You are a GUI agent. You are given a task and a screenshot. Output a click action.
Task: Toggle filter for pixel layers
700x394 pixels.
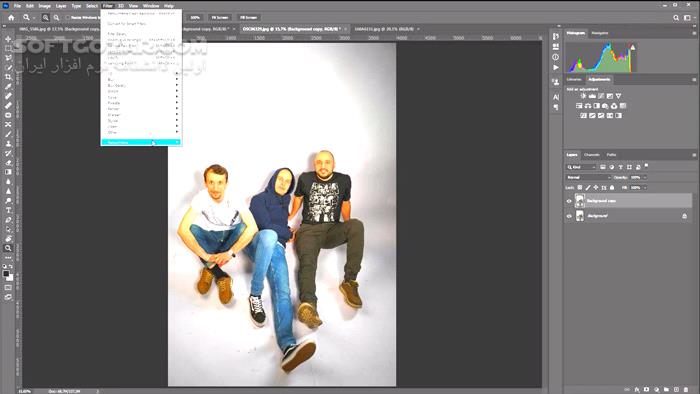pyautogui.click(x=603, y=167)
